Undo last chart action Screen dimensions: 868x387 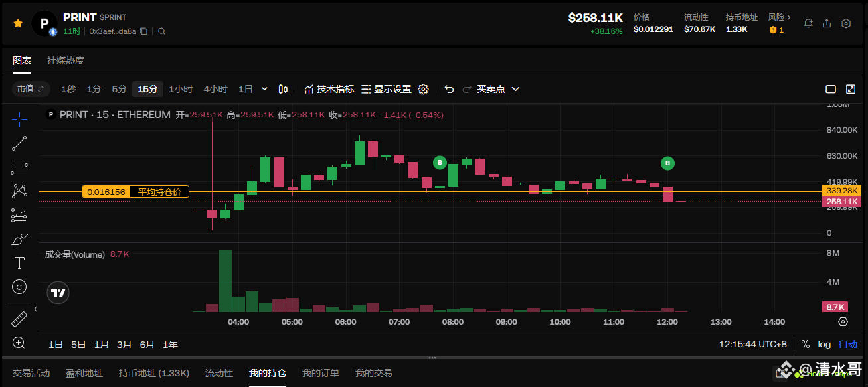(449, 89)
